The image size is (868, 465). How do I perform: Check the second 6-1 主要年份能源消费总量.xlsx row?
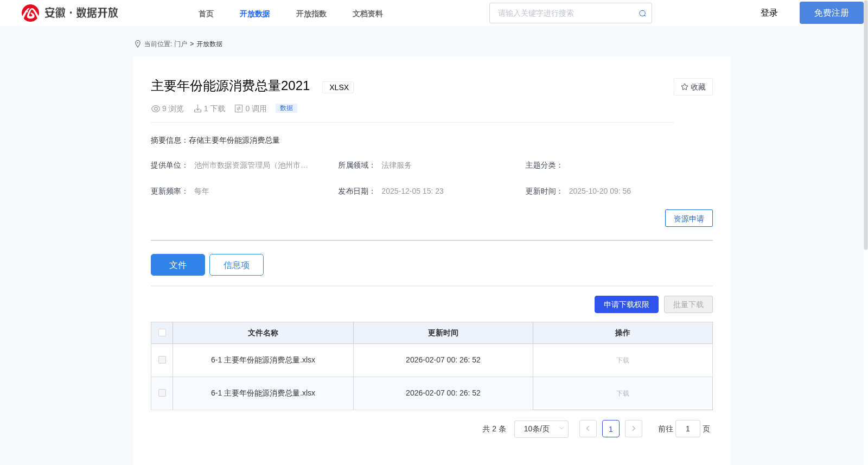click(162, 393)
